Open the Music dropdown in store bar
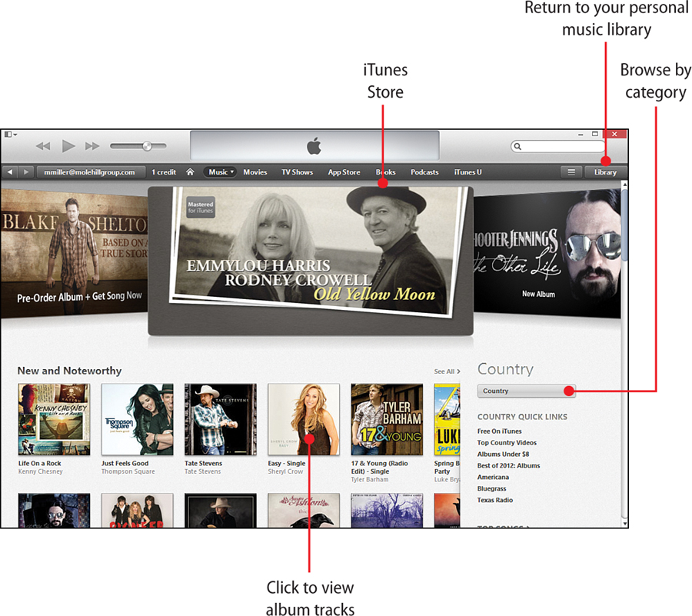 [220, 172]
